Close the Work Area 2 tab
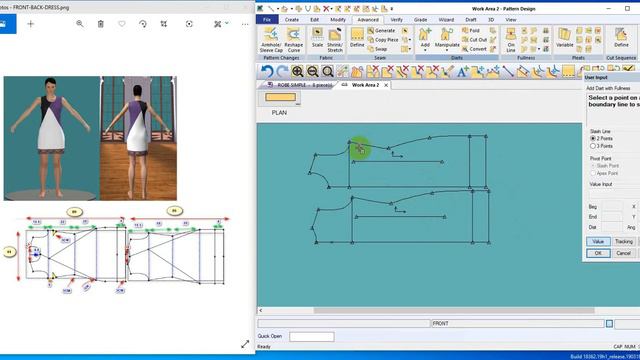Image resolution: width=640 pixels, height=360 pixels. pyautogui.click(x=386, y=85)
